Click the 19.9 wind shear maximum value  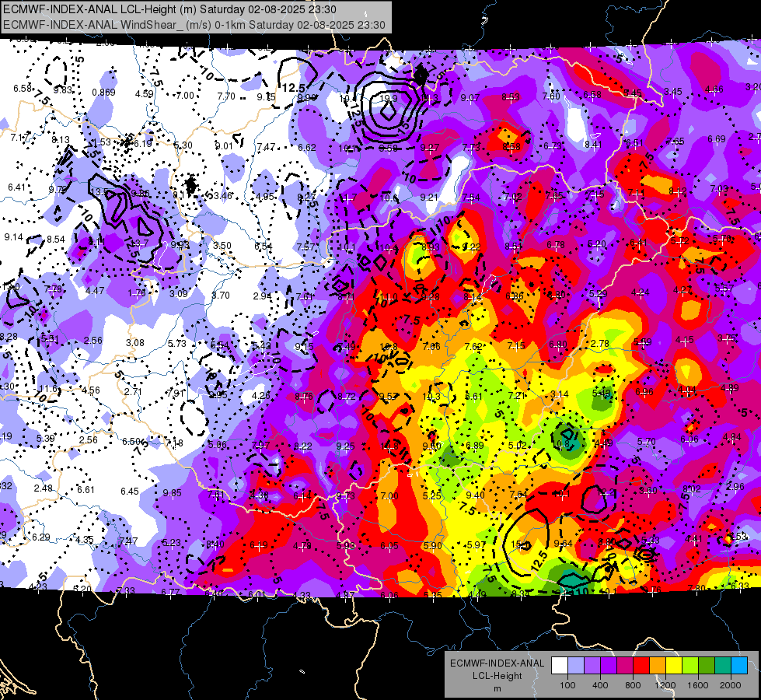coord(388,99)
